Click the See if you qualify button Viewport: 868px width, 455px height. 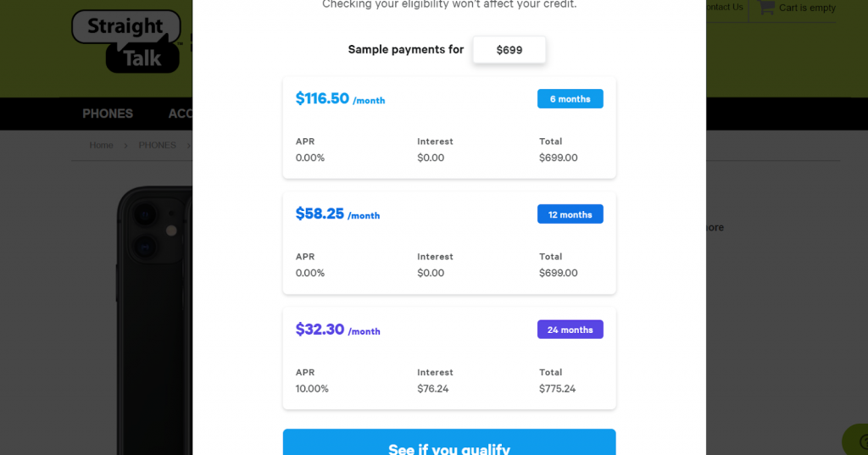pos(448,444)
